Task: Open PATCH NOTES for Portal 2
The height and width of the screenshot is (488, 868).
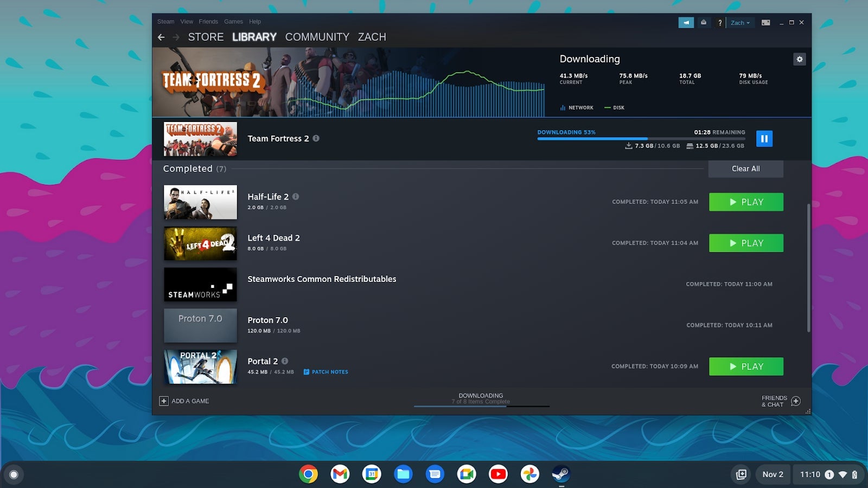Action: pos(325,371)
